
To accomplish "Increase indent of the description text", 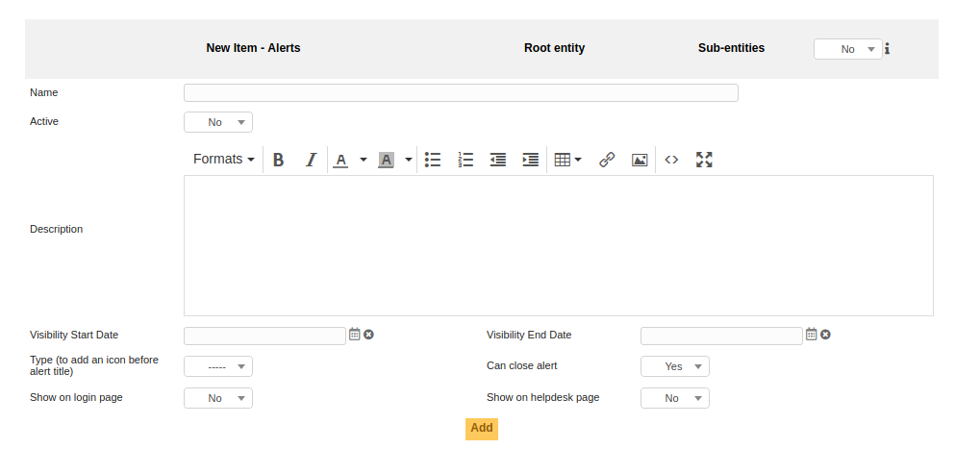I will pos(530,160).
